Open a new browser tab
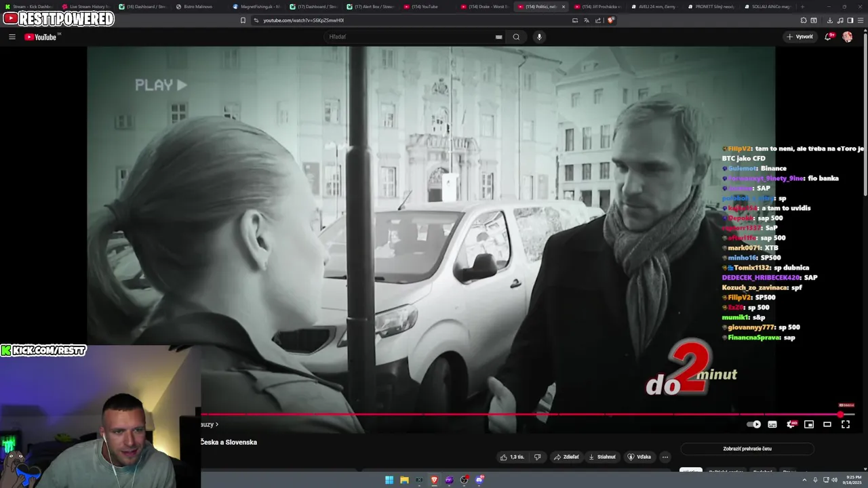This screenshot has height=488, width=868. (x=804, y=6)
